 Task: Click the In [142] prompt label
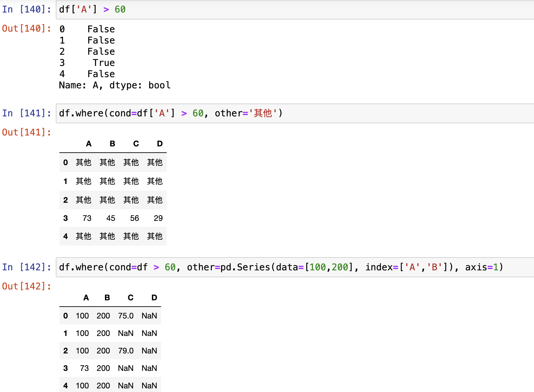(x=27, y=267)
